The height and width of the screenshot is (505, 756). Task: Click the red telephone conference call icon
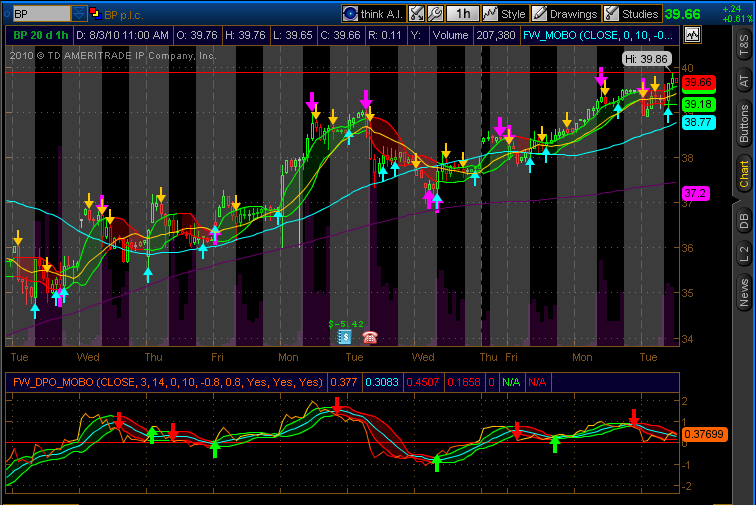(370, 337)
